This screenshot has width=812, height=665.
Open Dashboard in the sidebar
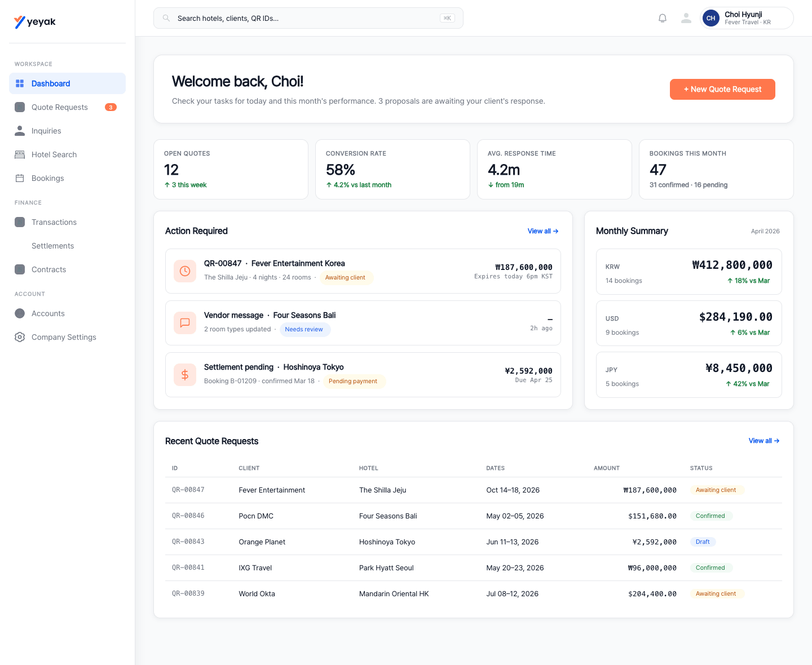(x=67, y=83)
